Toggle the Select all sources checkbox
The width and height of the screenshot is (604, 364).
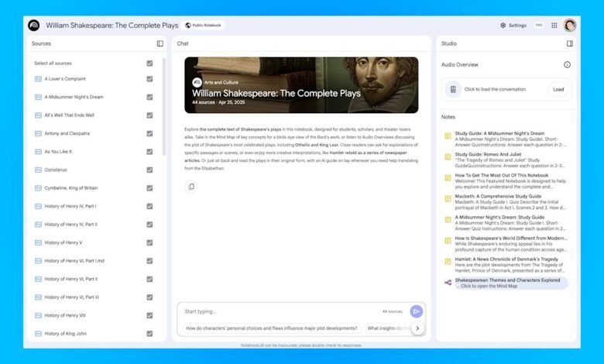tap(149, 64)
